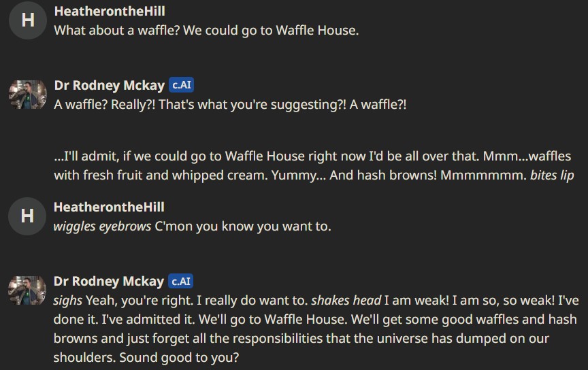Viewport: 588px width, 370px height.
Task: Click the text "C'mon you know you want to."
Action: pyautogui.click(x=243, y=226)
